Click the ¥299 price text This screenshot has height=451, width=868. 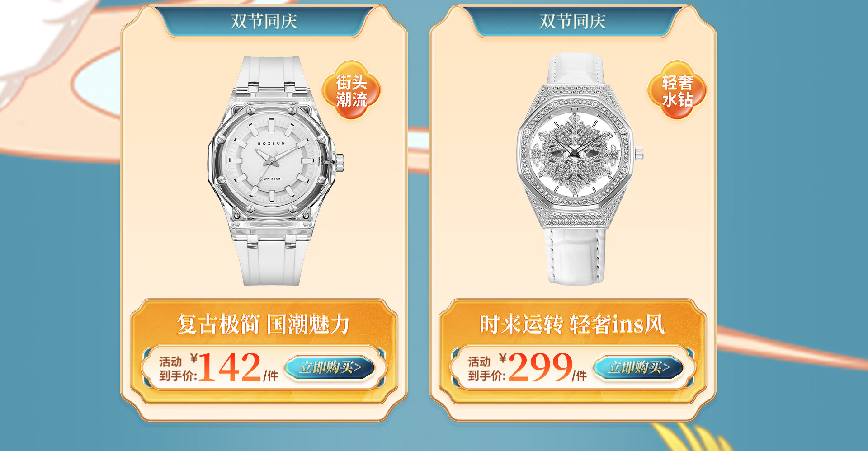coord(536,367)
